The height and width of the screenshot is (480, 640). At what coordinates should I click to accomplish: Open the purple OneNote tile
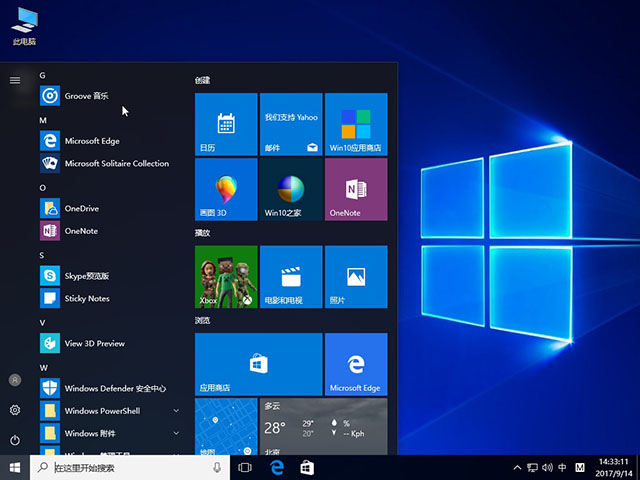click(356, 189)
